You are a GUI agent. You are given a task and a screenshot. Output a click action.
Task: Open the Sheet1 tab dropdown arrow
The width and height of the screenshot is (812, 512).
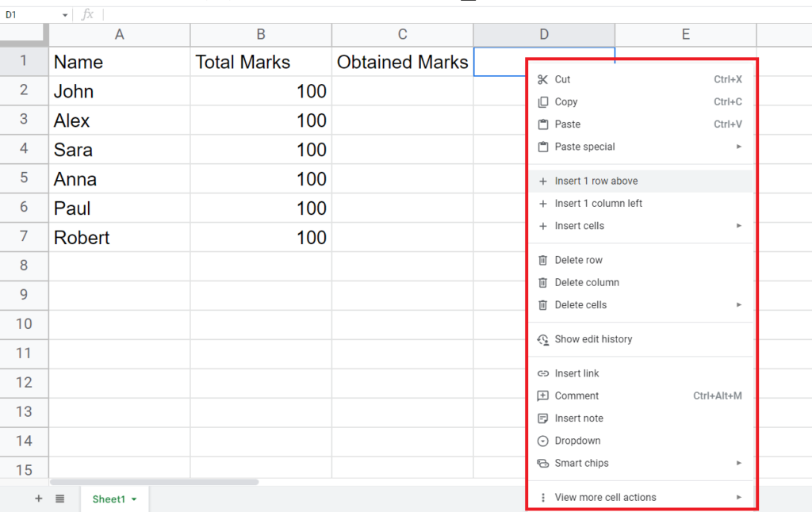click(x=134, y=499)
